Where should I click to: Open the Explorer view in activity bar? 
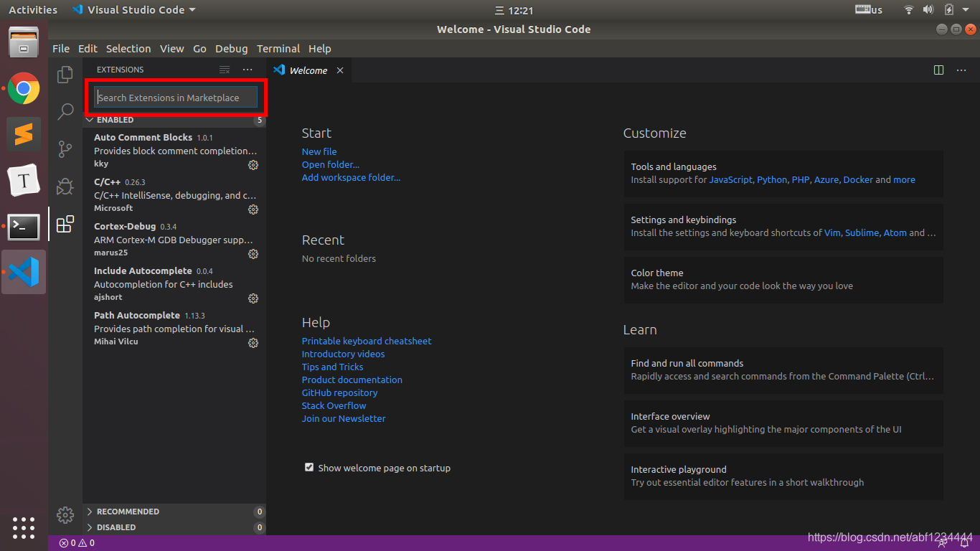coord(65,74)
